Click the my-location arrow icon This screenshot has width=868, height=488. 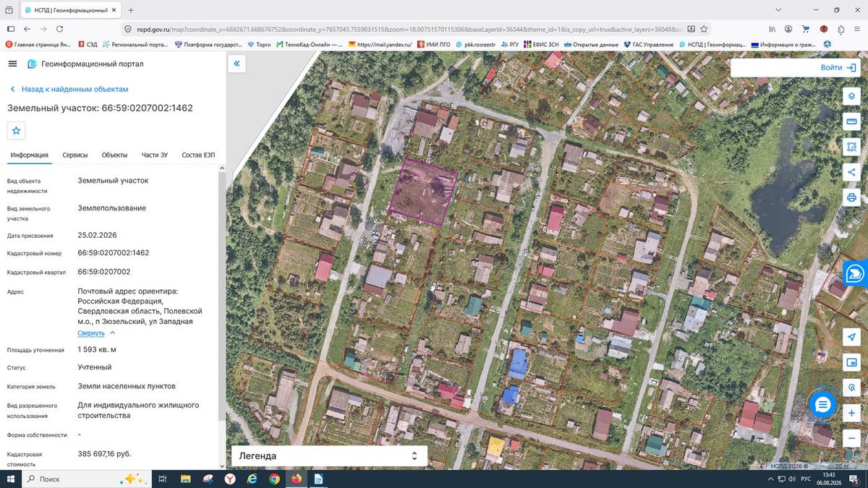[x=851, y=338]
